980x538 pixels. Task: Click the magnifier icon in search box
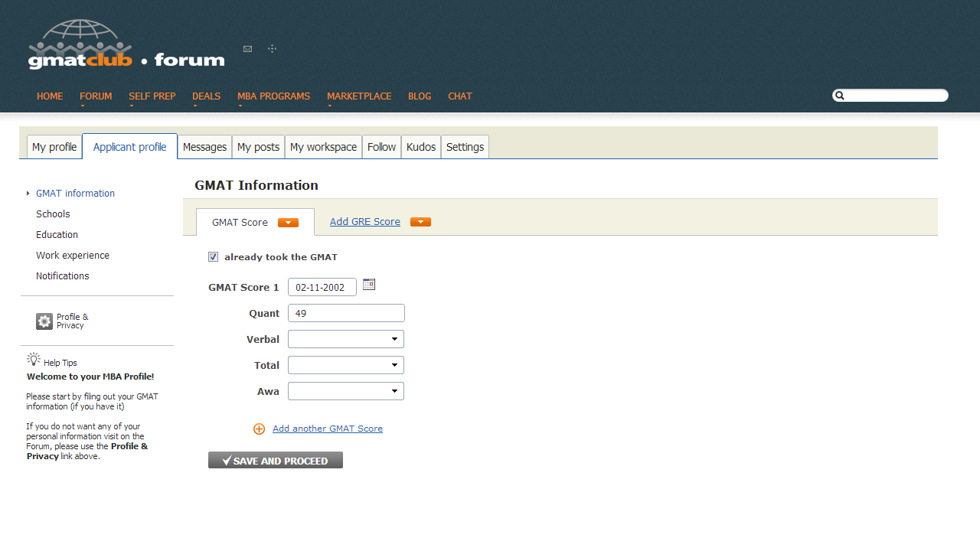pos(840,96)
